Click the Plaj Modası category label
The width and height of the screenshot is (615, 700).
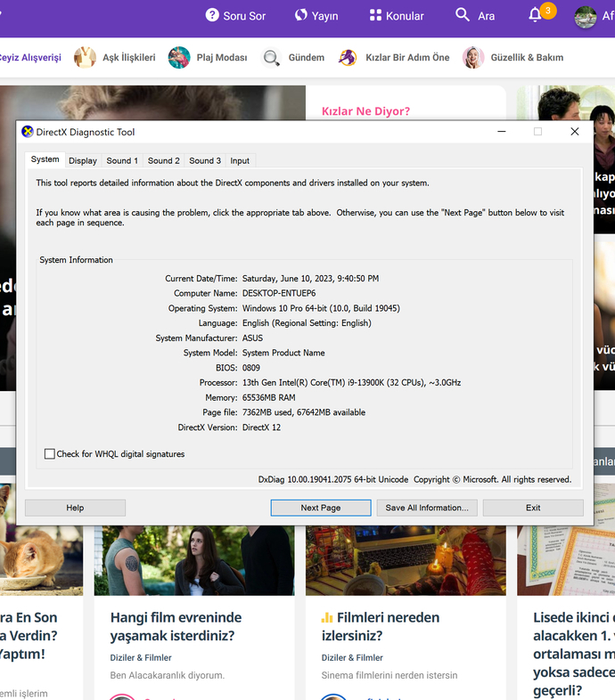coord(222,58)
